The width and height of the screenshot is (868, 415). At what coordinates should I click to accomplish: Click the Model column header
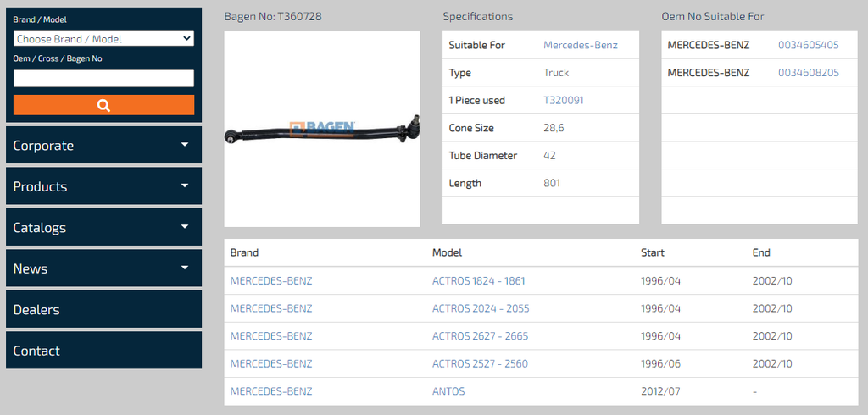(448, 252)
